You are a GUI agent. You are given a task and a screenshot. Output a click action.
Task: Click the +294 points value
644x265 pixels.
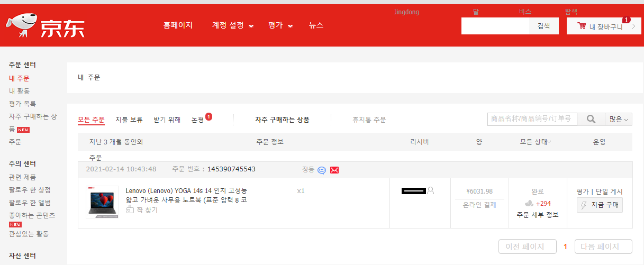coord(543,204)
